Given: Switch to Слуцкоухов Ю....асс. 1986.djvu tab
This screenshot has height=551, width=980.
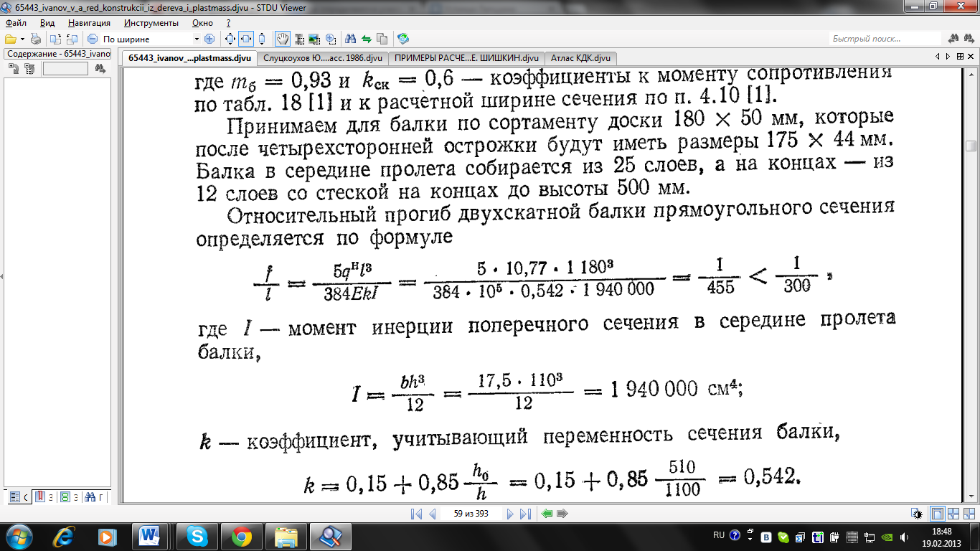Looking at the screenshot, I should click(323, 58).
